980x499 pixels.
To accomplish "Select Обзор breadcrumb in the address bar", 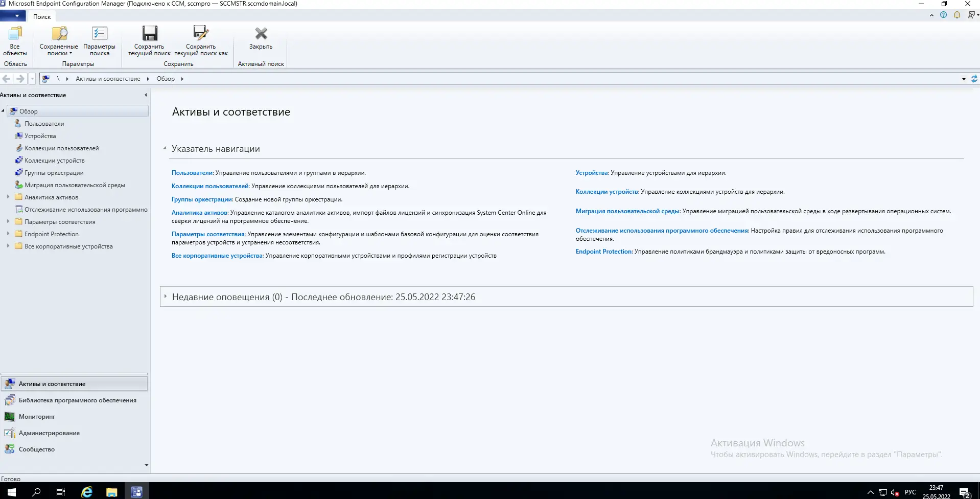I will point(166,79).
